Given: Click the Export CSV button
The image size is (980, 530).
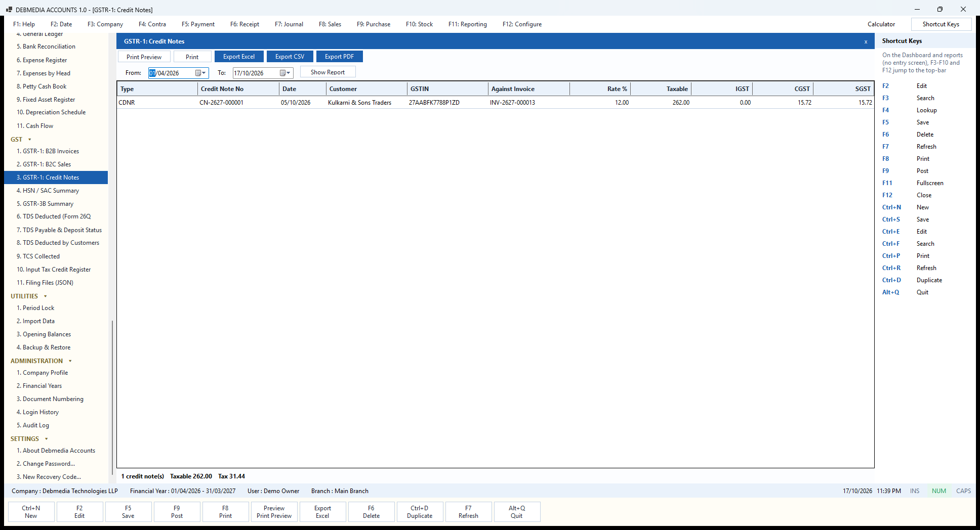Looking at the screenshot, I should pyautogui.click(x=290, y=57).
